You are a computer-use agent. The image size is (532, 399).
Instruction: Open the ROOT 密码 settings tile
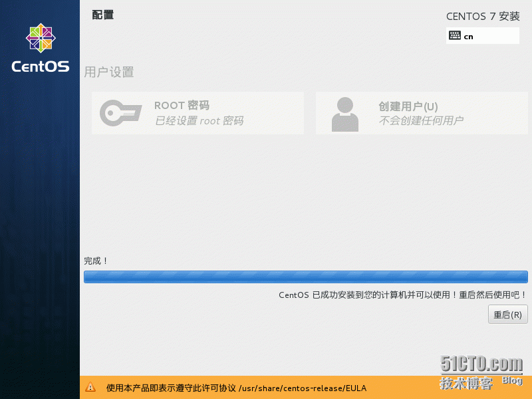pos(198,113)
